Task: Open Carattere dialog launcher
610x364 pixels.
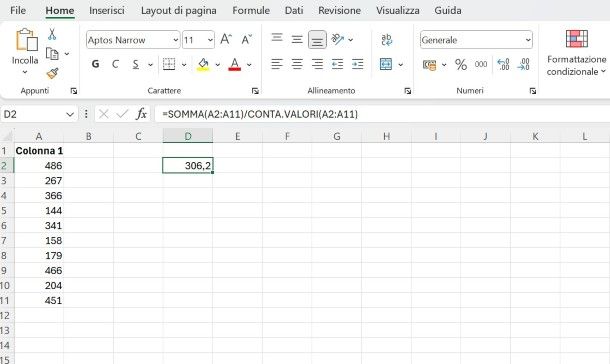Action: pyautogui.click(x=255, y=91)
